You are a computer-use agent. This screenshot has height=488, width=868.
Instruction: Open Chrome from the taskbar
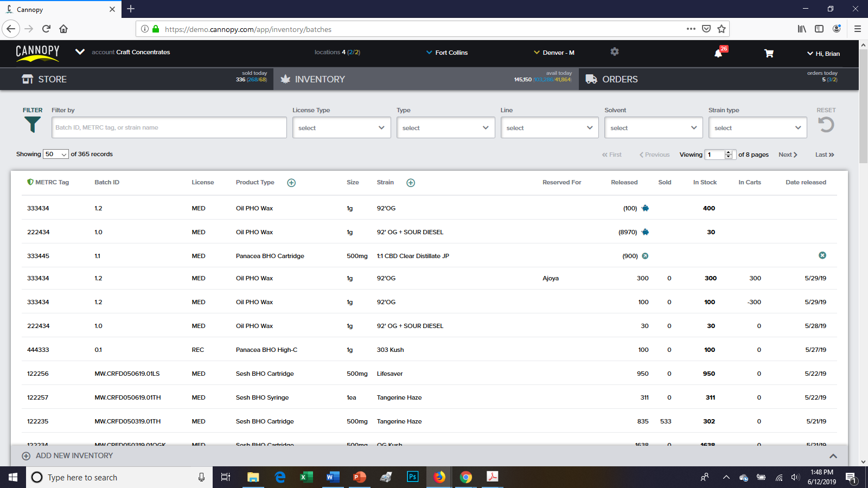[x=465, y=477]
